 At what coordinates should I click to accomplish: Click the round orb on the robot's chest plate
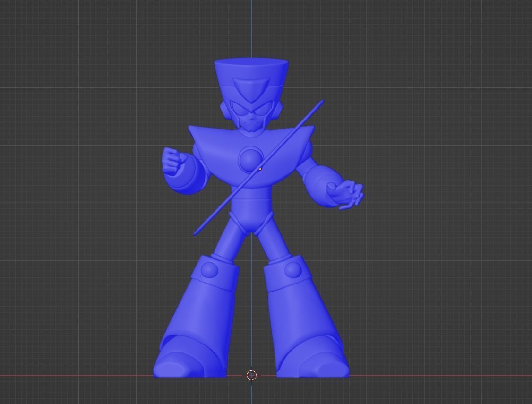251,160
